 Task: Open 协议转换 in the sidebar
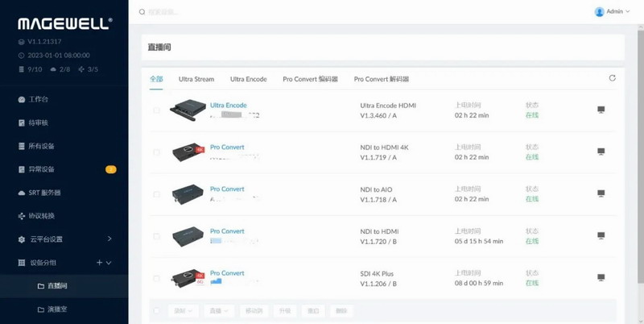pyautogui.click(x=22, y=216)
